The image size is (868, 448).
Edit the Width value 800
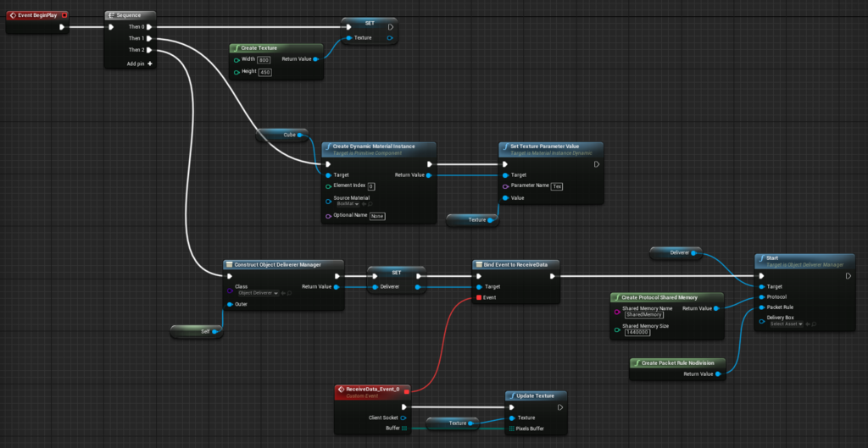(x=264, y=60)
